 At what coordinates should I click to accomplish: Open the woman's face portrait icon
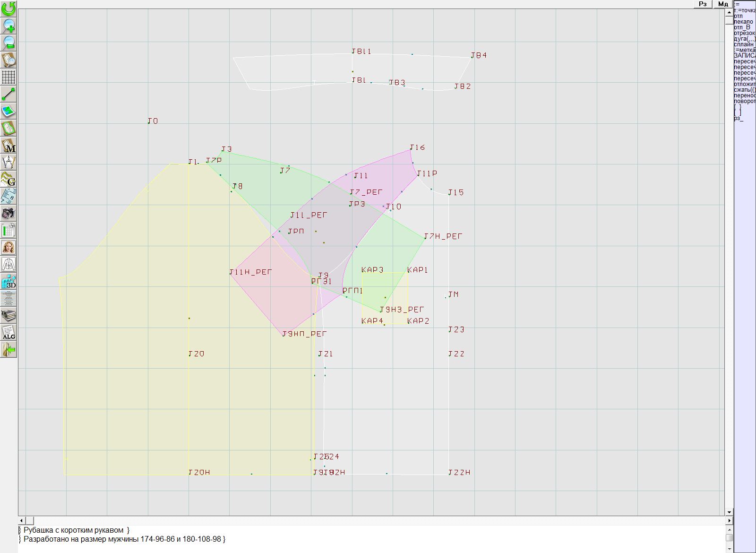pyautogui.click(x=9, y=247)
